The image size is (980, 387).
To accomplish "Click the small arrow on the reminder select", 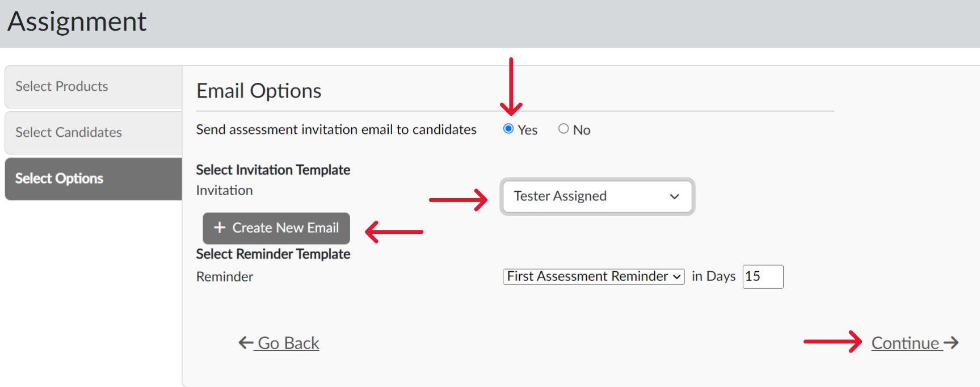I will (676, 277).
